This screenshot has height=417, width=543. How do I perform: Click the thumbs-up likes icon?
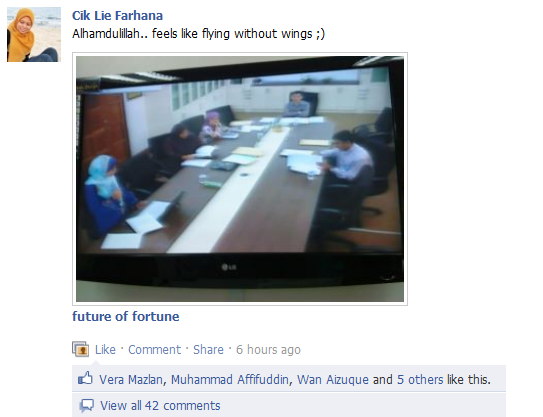85,378
